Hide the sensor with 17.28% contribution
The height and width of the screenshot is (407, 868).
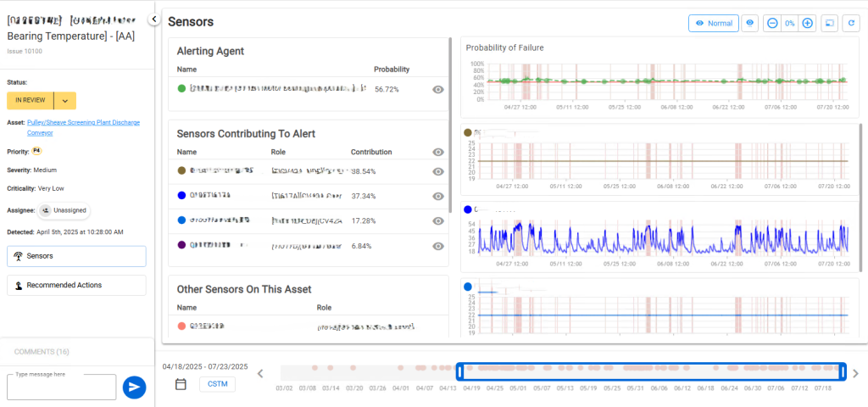[438, 221]
